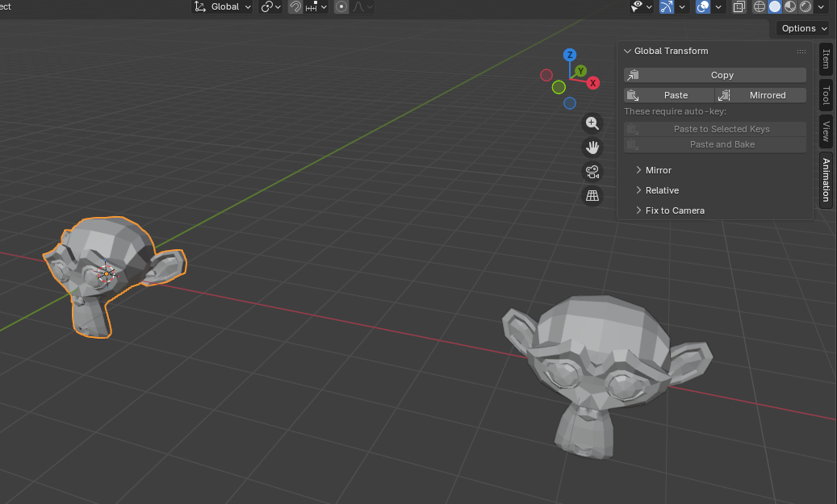Screen dimensions: 837x504
Task: Click the pan view hand icon
Action: (592, 148)
